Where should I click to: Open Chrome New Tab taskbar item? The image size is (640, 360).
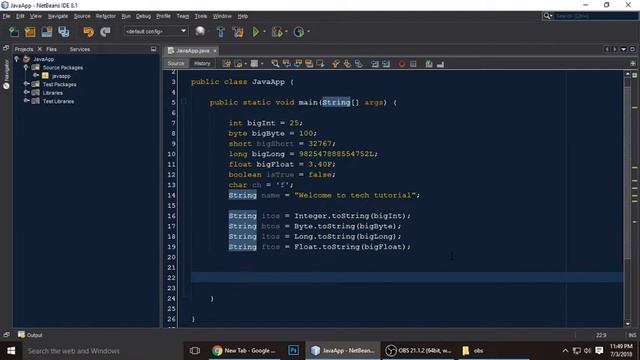point(244,351)
